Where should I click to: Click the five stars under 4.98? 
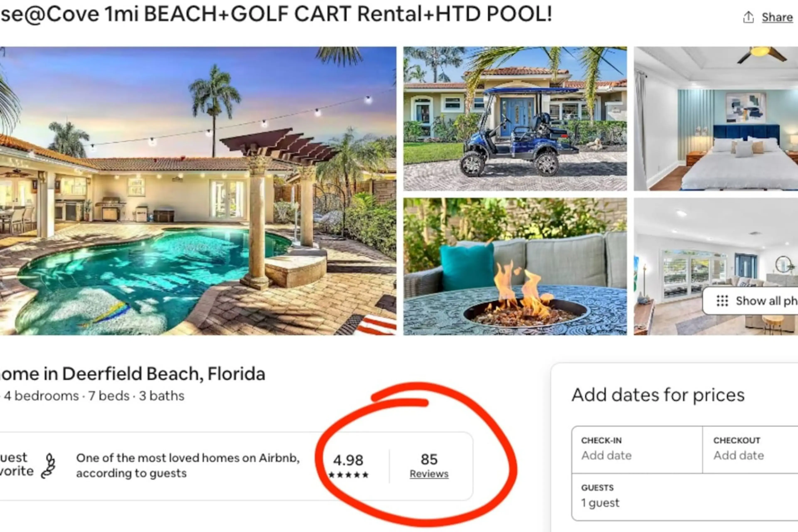click(x=349, y=475)
